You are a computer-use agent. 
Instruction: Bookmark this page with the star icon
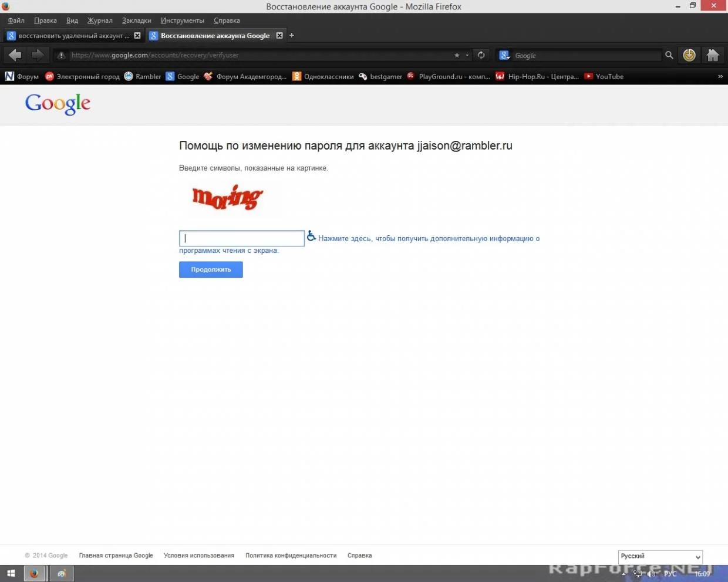[x=457, y=55]
